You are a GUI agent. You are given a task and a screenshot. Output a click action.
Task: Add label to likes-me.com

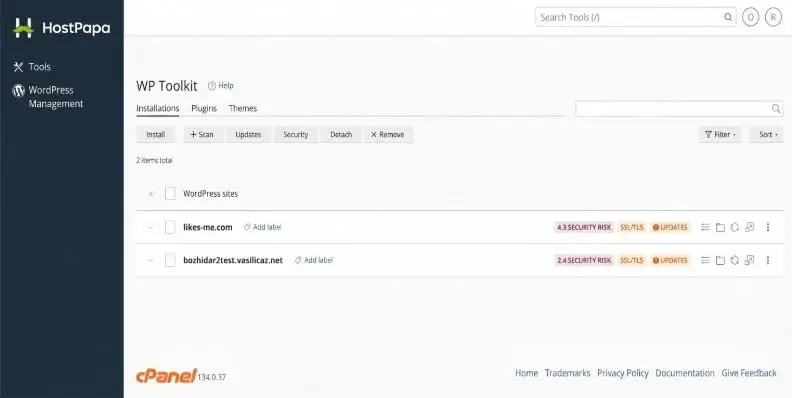pyautogui.click(x=263, y=227)
